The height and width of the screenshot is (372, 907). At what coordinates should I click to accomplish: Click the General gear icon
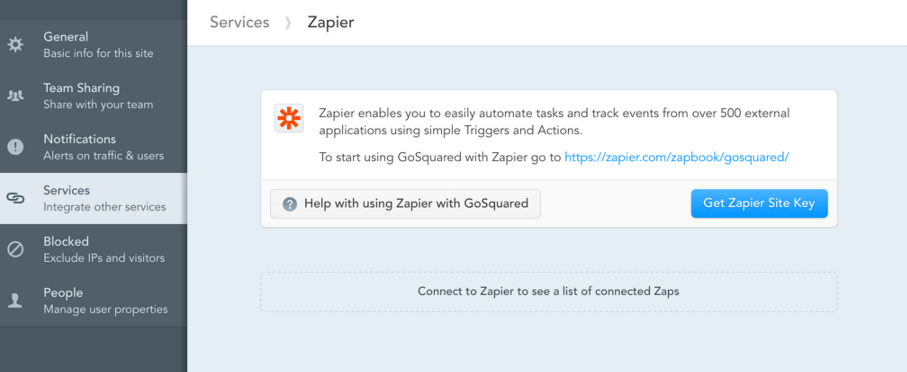15,45
